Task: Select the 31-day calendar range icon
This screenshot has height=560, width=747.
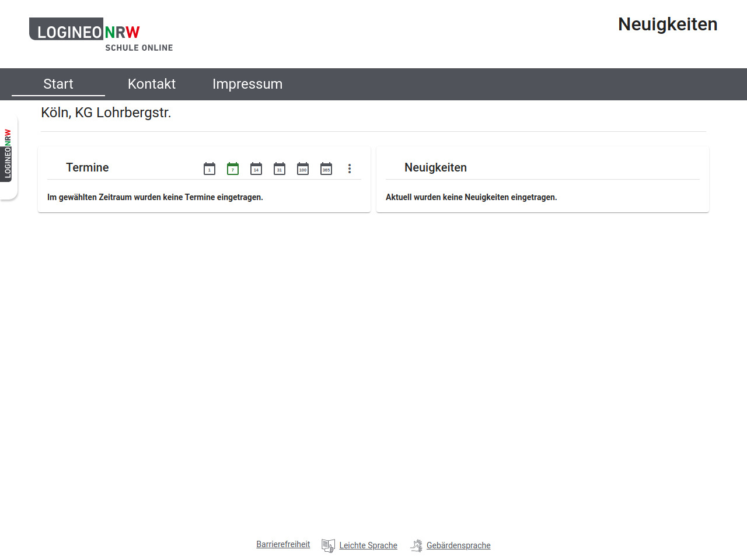Action: pos(280,169)
